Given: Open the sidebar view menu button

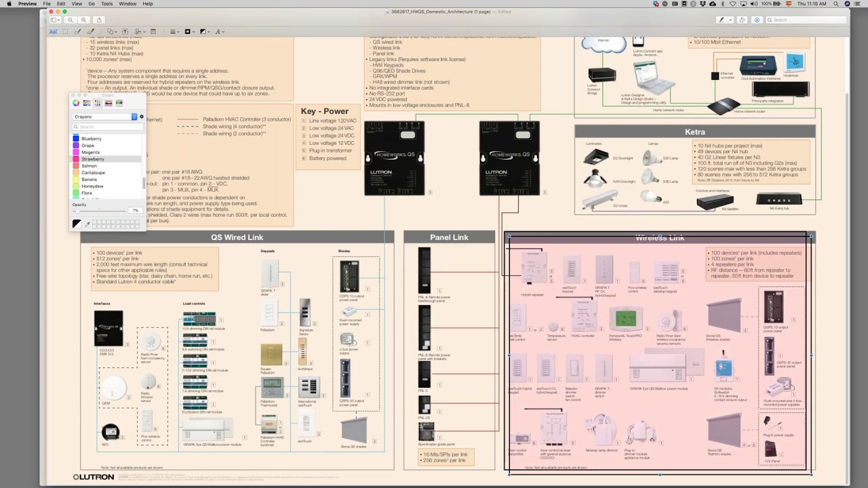Looking at the screenshot, I should tap(55, 20).
